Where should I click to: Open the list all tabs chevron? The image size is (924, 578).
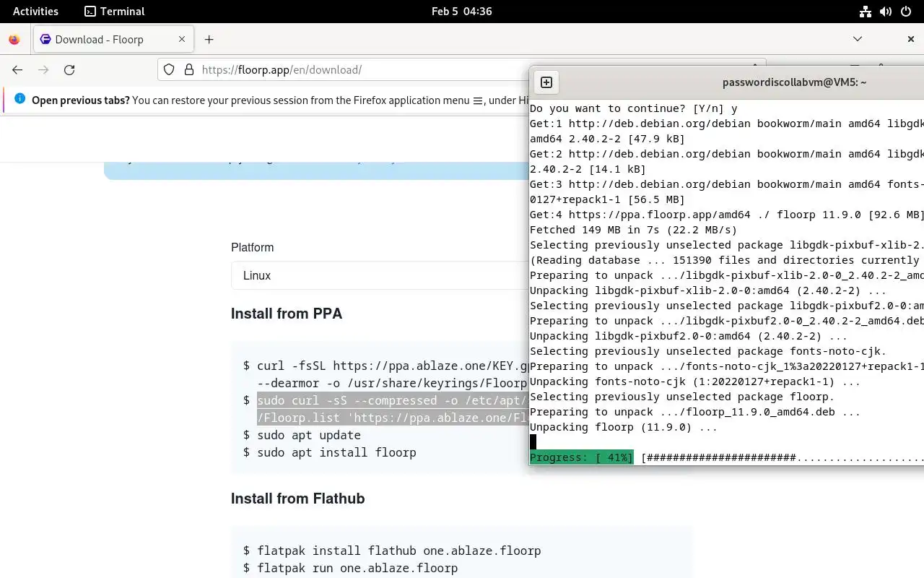858,39
